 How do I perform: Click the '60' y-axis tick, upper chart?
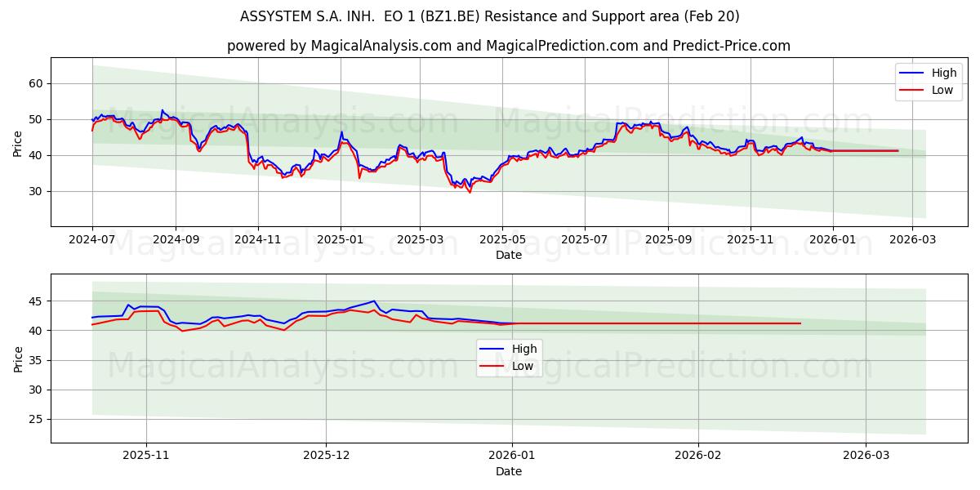click(x=38, y=83)
